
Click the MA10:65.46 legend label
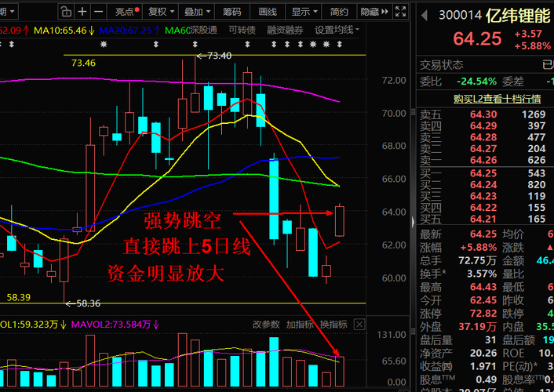(64, 31)
